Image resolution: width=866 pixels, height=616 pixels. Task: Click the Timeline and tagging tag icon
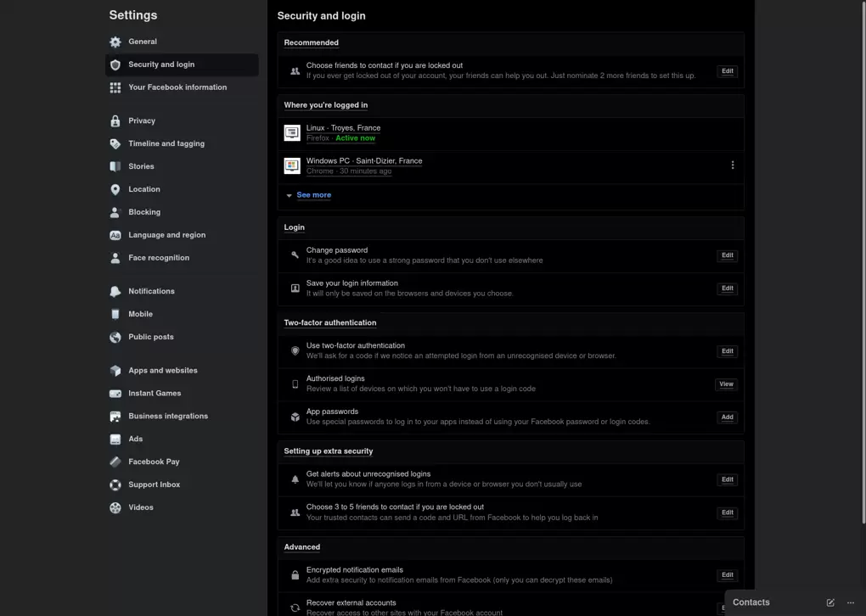click(x=115, y=143)
